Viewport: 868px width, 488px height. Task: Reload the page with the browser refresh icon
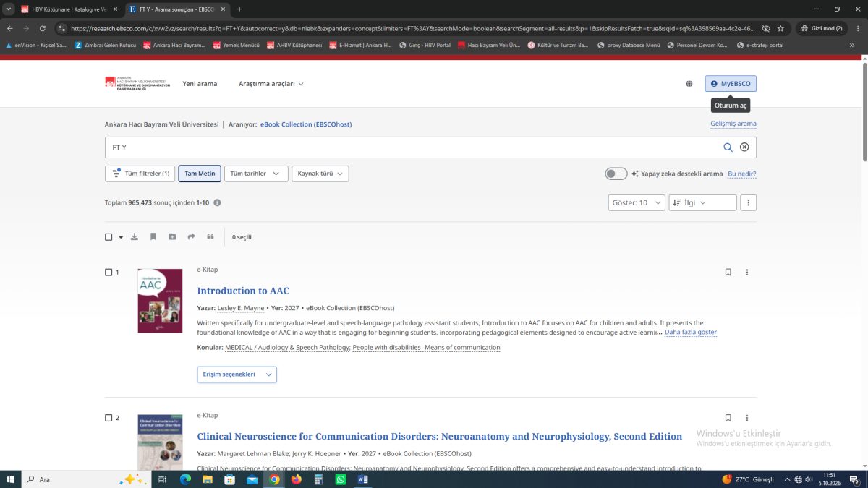tap(43, 28)
